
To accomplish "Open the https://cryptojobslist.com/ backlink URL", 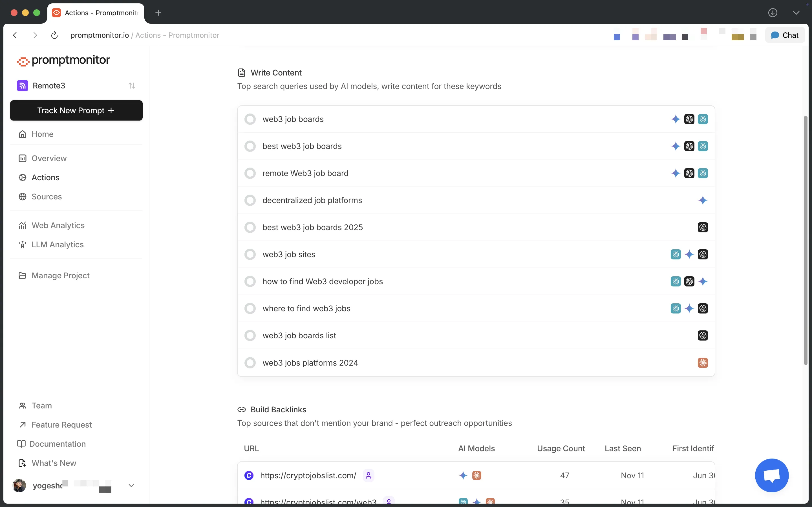I will 308,475.
